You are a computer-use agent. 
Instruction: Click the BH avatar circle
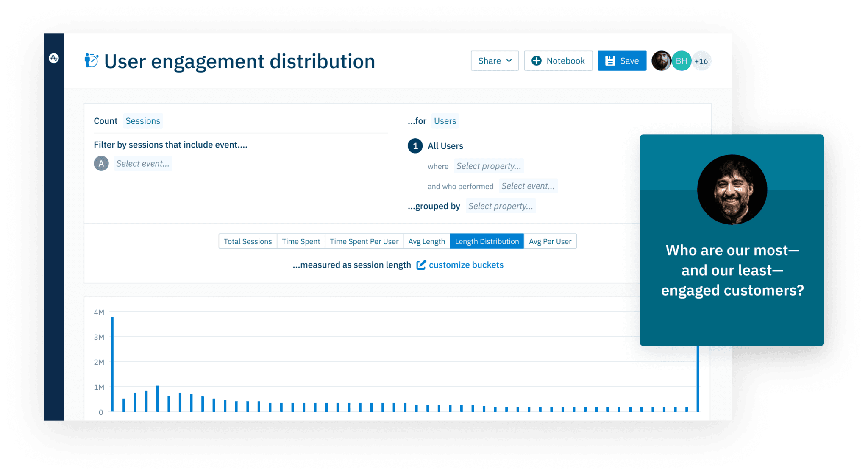tap(681, 61)
